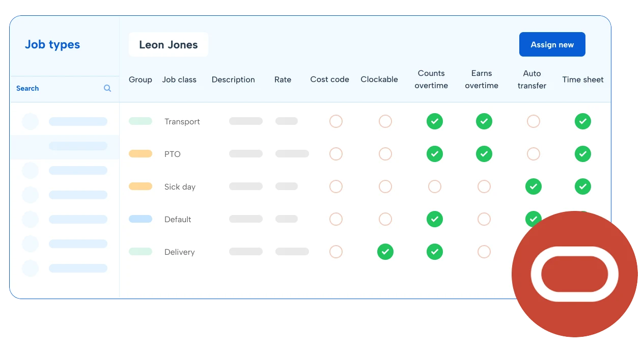
Task: Toggle Clockable for Transport row
Action: (385, 121)
